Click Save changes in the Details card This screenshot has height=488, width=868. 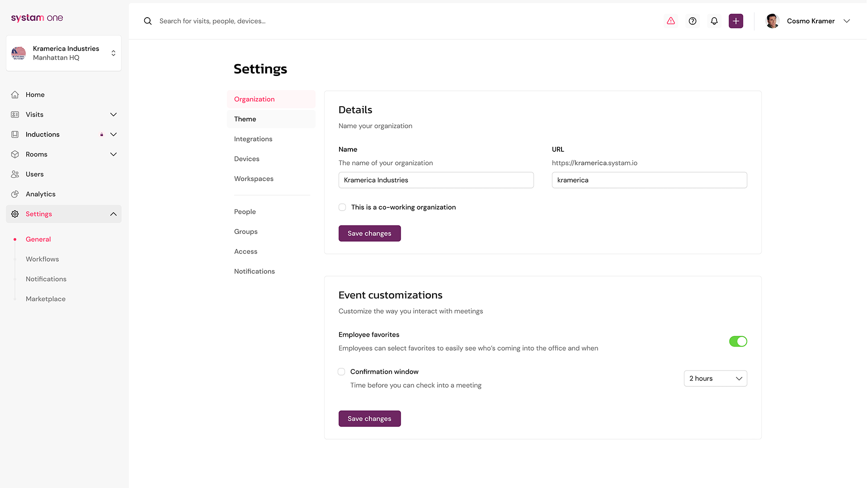(369, 233)
